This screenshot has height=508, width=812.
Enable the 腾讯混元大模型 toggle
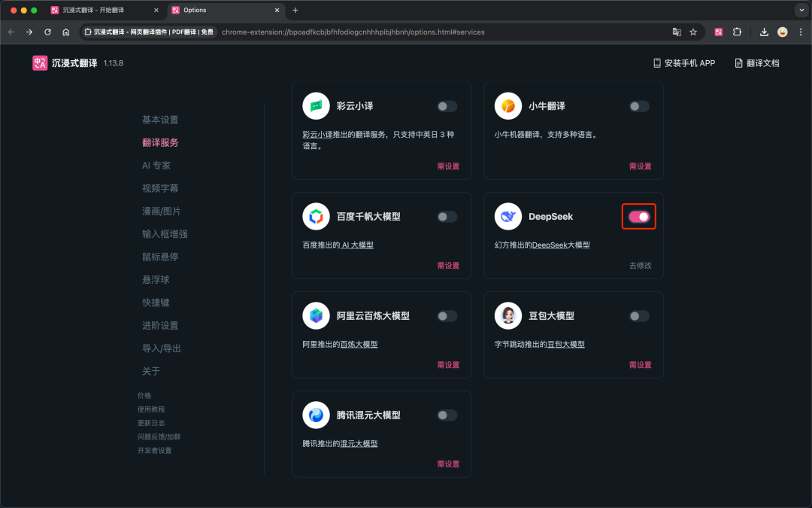pyautogui.click(x=447, y=415)
